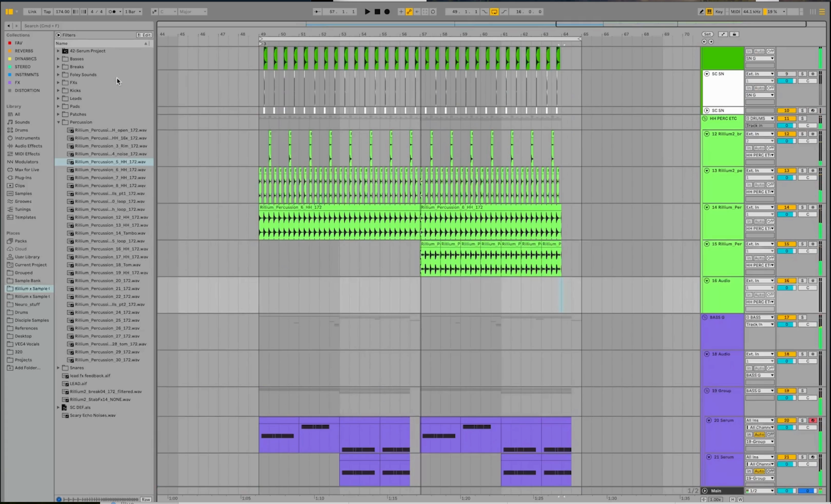831x504 pixels.
Task: Click the Raw preview button
Action: tap(146, 499)
